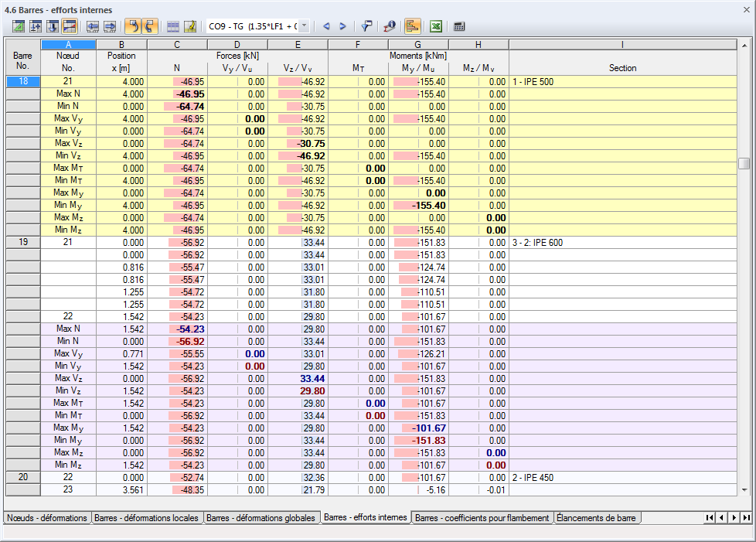
Task: Select previous load case with blue left triangle
Action: pyautogui.click(x=326, y=26)
